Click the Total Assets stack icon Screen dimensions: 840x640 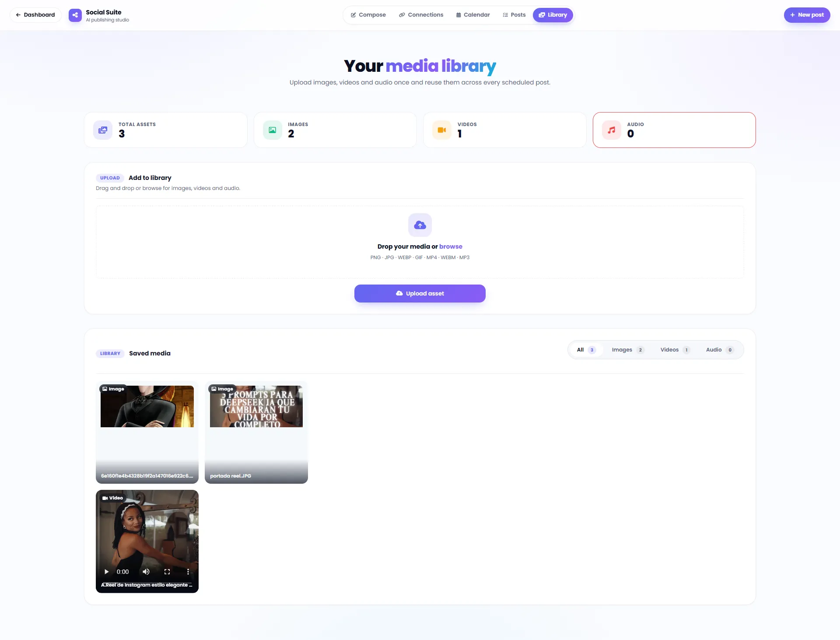click(103, 130)
